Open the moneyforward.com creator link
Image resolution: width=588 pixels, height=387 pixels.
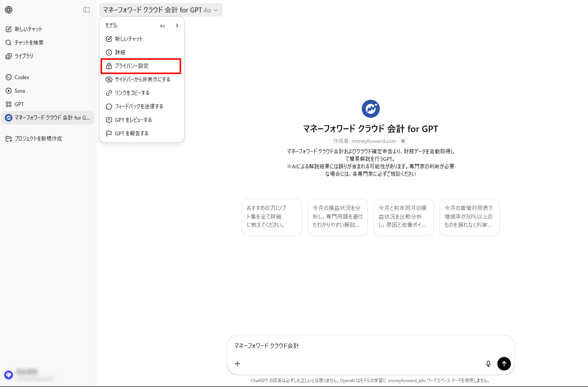(x=373, y=141)
